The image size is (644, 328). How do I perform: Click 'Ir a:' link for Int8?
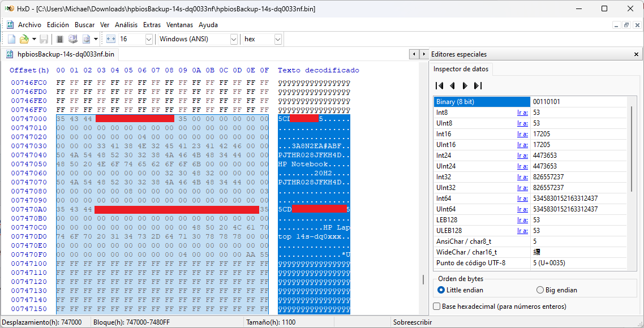coord(522,113)
